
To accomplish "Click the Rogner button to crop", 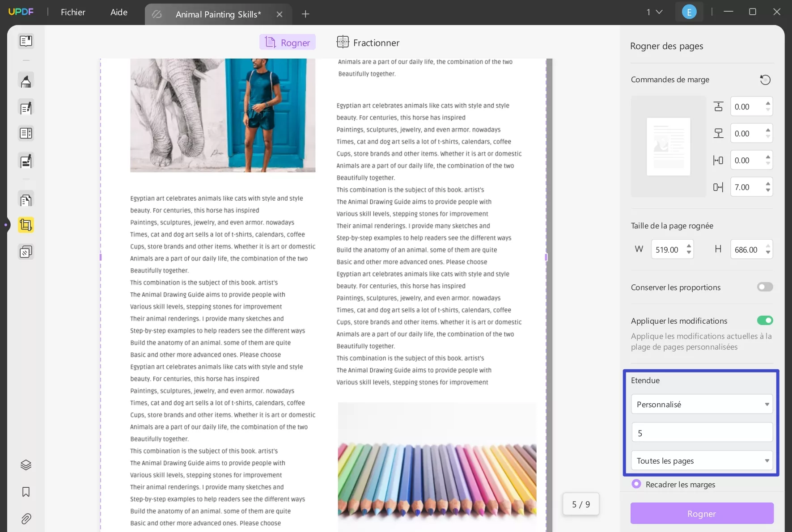I will [701, 513].
